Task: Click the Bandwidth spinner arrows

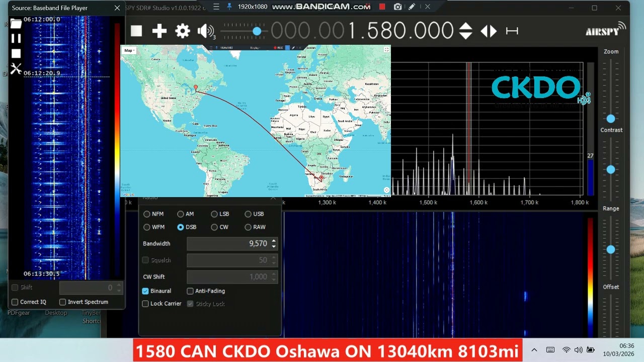Action: click(x=274, y=243)
